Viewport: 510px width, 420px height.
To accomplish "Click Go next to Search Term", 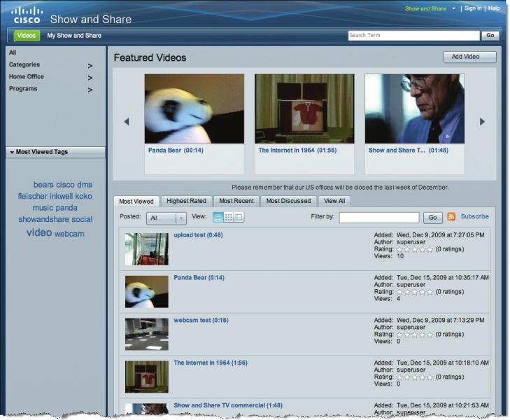I will 490,36.
